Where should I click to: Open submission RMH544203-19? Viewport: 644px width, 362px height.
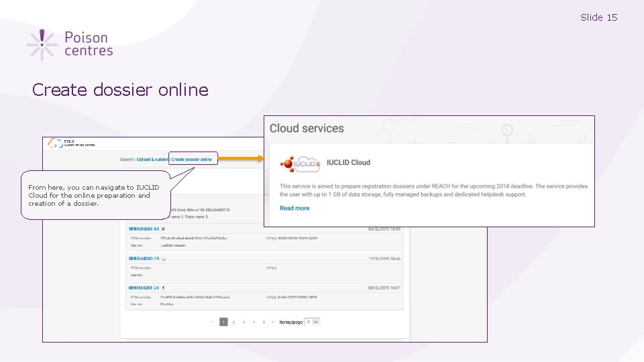[144, 259]
